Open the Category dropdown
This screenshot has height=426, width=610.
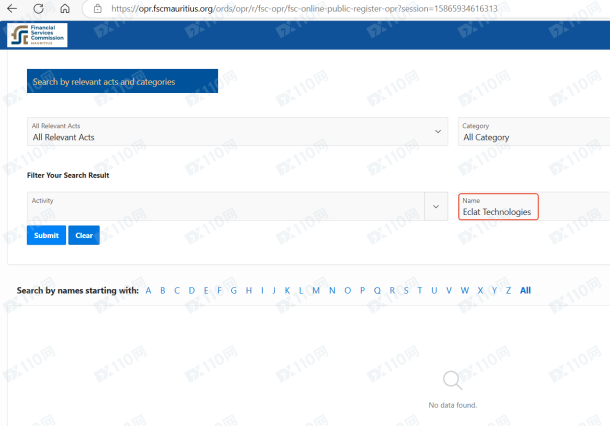pos(534,131)
